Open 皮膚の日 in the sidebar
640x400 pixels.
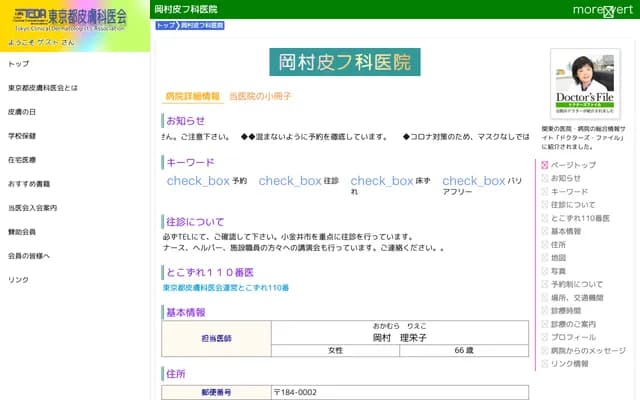pos(22,111)
